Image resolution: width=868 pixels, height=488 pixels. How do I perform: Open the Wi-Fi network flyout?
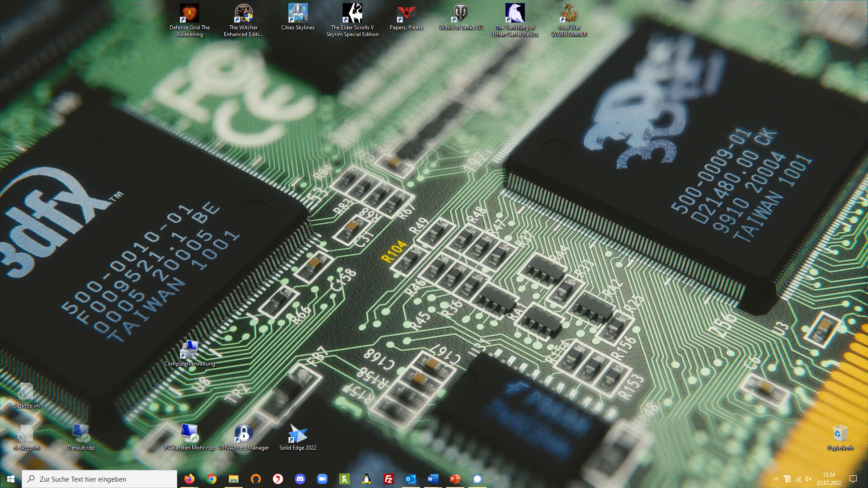coord(798,479)
